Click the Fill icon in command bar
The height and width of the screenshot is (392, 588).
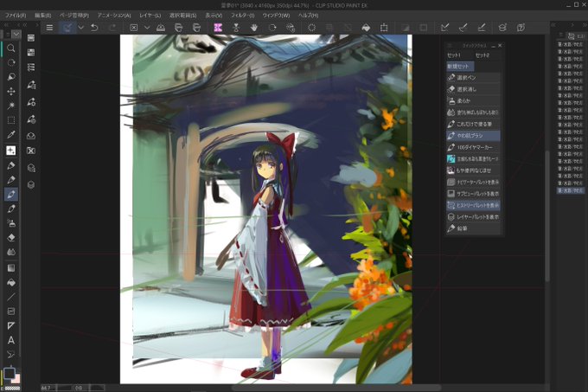366,28
